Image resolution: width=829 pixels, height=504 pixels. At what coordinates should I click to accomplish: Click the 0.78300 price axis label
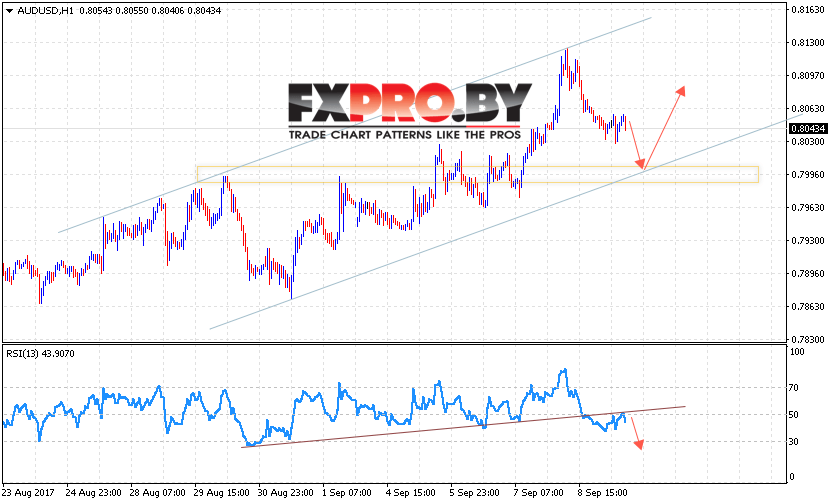(x=808, y=340)
